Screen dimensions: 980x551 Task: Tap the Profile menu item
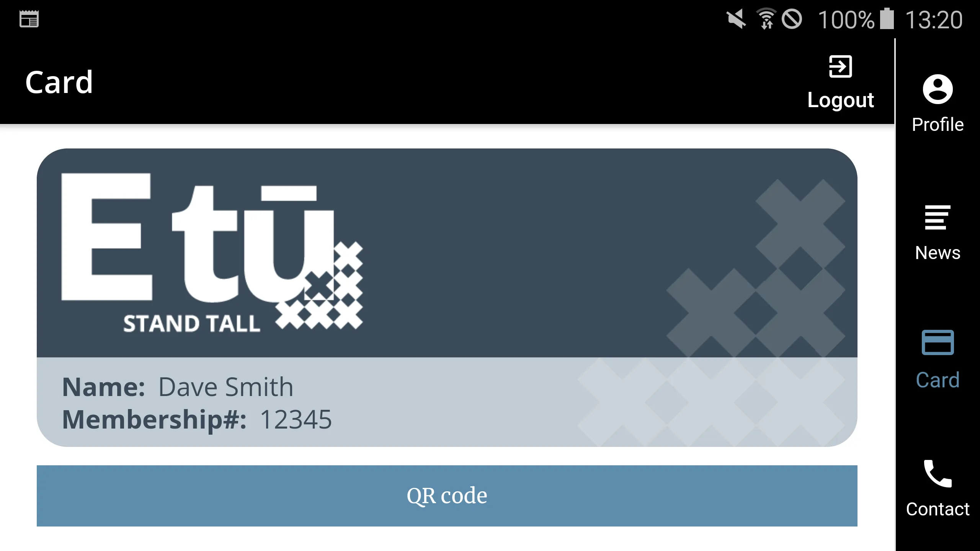(x=938, y=102)
